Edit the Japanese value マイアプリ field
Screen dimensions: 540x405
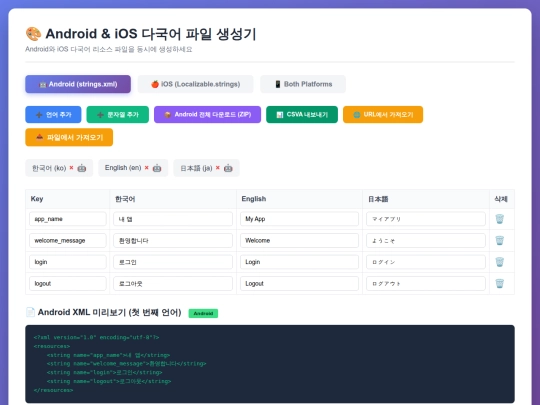pyautogui.click(x=426, y=219)
